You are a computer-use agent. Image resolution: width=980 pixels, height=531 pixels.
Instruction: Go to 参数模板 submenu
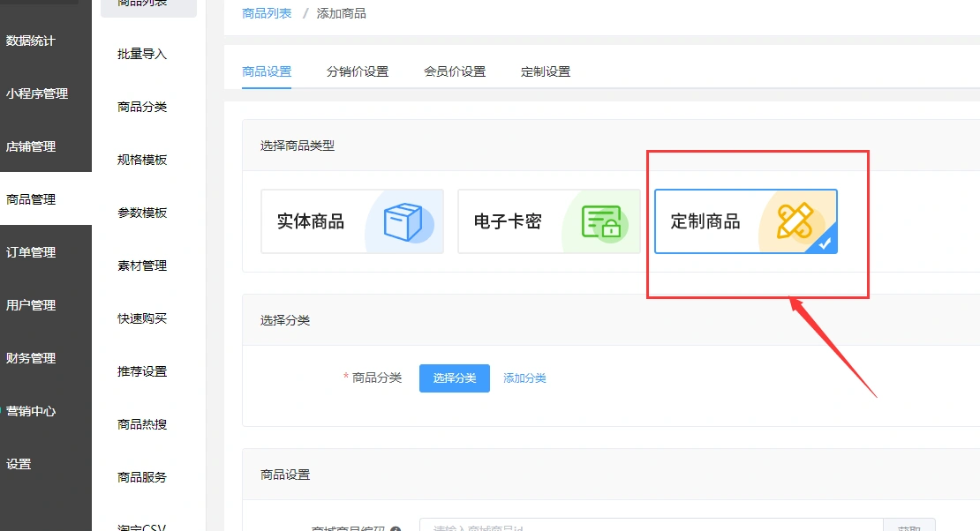coord(142,213)
